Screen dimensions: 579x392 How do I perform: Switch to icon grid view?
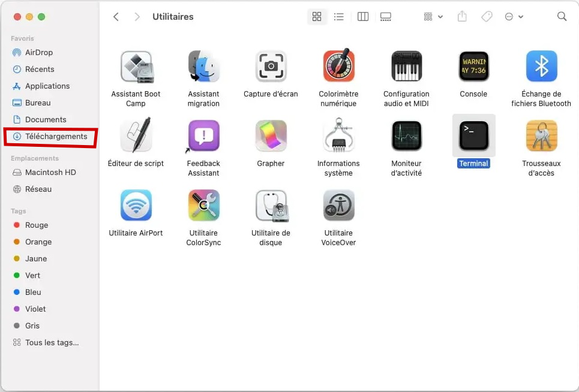click(317, 17)
